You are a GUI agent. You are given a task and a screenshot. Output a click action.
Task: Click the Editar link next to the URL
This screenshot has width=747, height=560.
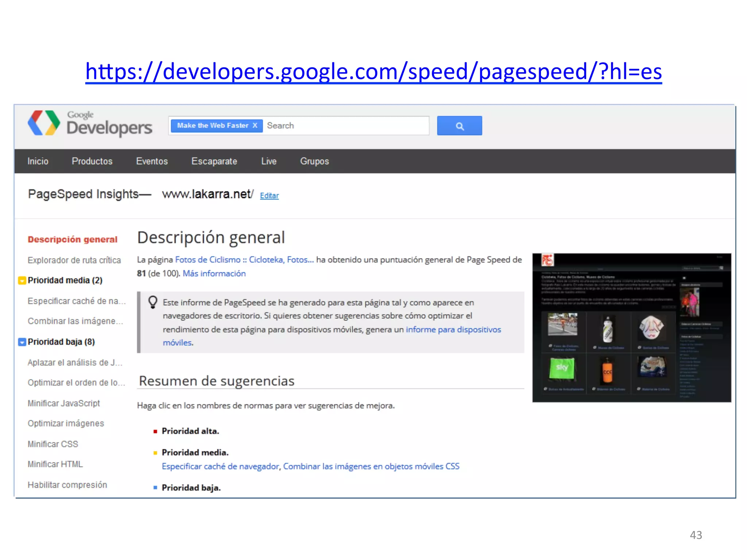pyautogui.click(x=269, y=196)
